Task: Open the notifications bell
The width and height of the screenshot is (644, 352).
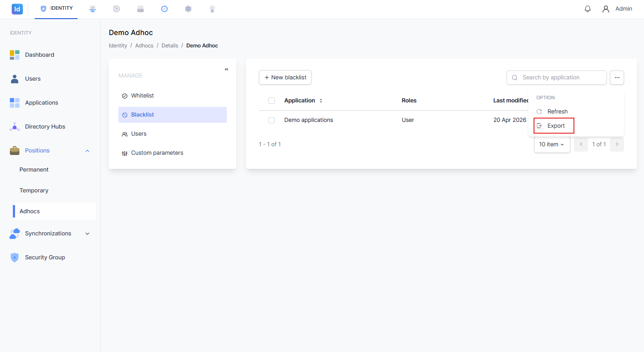Action: (588, 9)
